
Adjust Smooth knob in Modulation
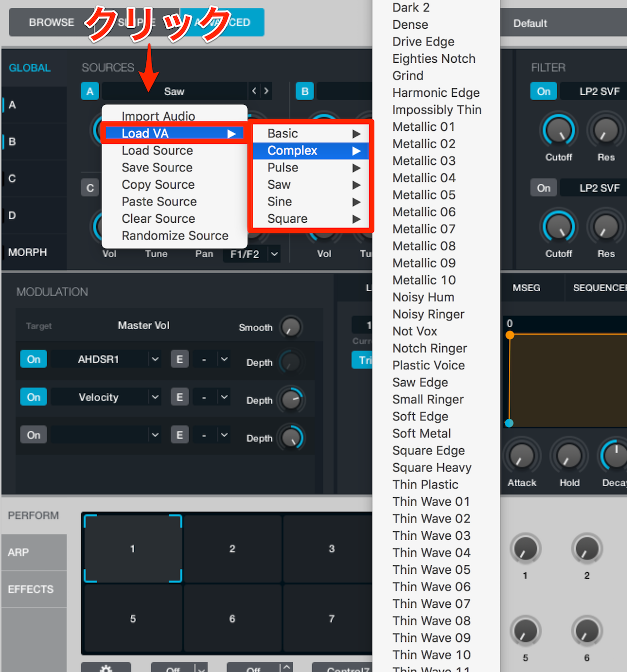[291, 327]
